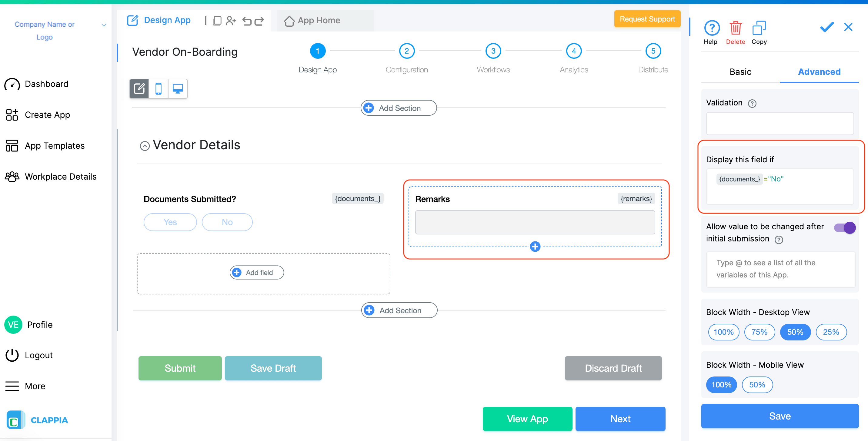Click inside the Validation input box
This screenshot has width=868, height=441.
click(x=780, y=124)
